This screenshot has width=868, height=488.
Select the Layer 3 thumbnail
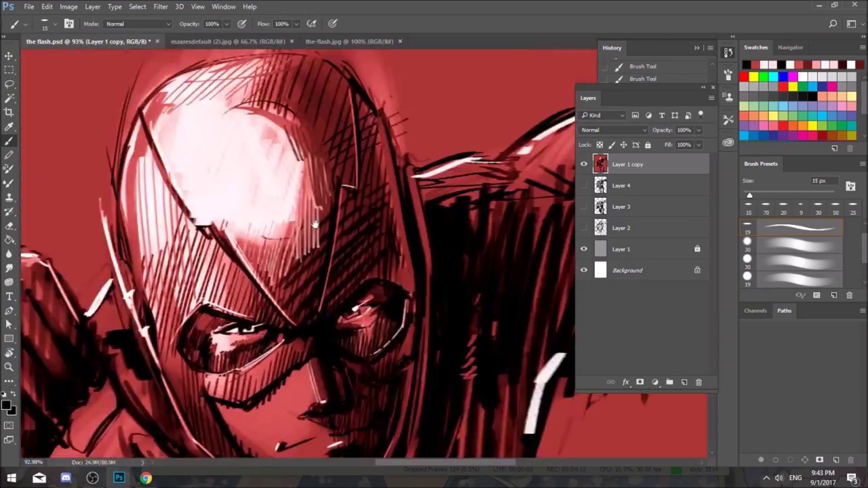(600, 207)
